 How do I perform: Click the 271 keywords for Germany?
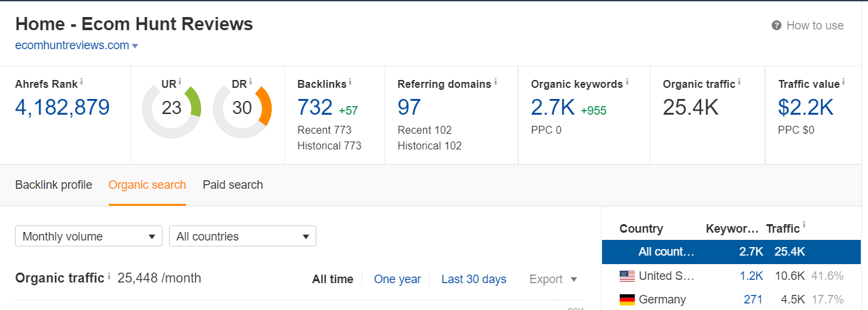(x=753, y=300)
